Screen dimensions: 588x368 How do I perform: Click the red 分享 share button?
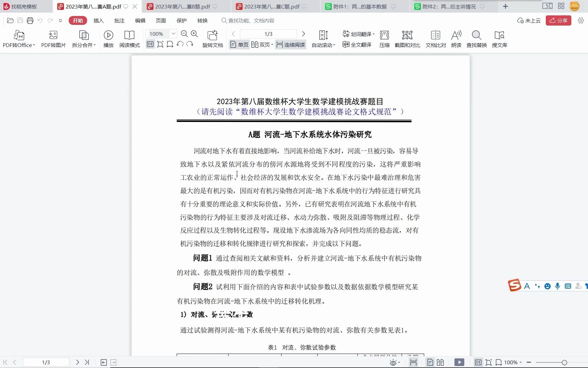point(558,20)
